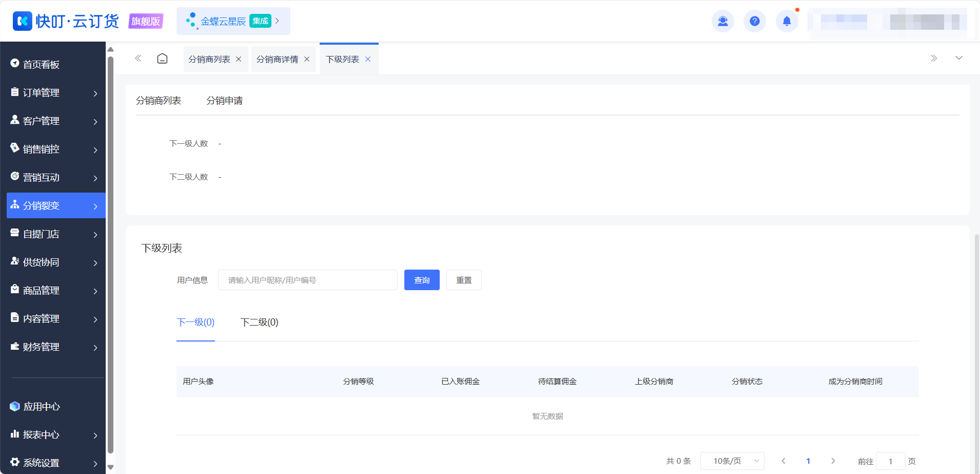Close the 下级列表 tab
The height and width of the screenshot is (474, 980).
(x=368, y=59)
